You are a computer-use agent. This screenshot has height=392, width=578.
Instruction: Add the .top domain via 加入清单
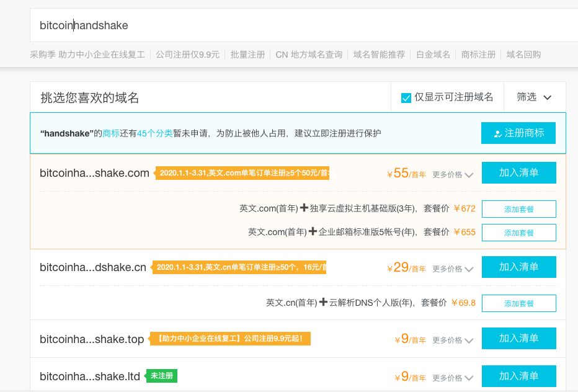click(518, 338)
